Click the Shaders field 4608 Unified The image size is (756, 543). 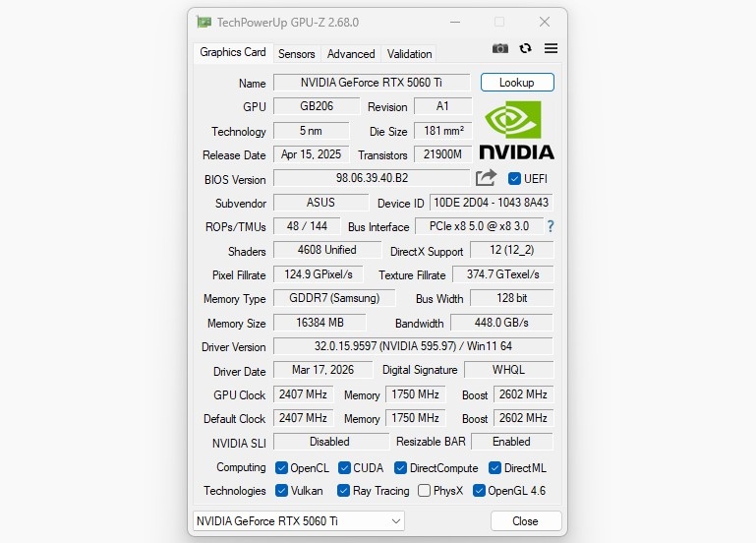click(327, 250)
